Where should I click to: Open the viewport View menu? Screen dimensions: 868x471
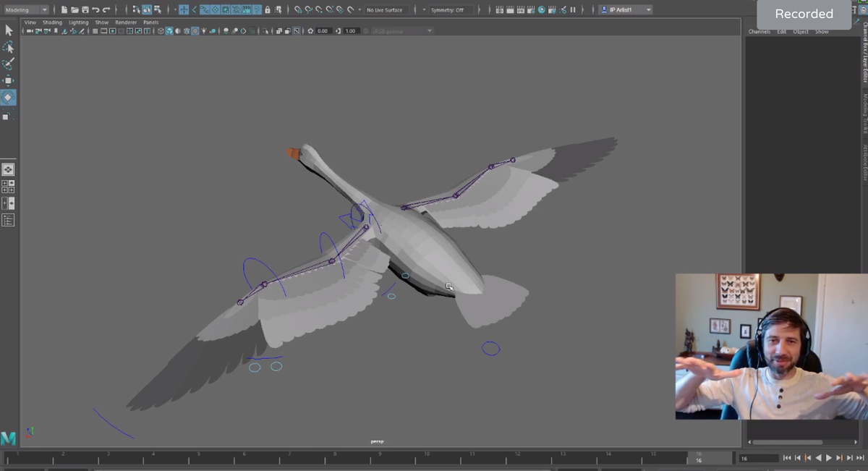(x=30, y=22)
